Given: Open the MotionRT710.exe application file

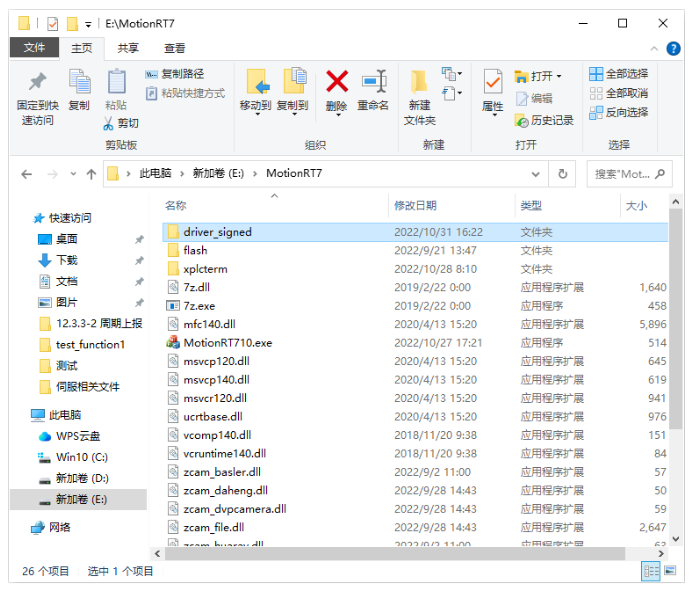Looking at the screenshot, I should pos(227,343).
